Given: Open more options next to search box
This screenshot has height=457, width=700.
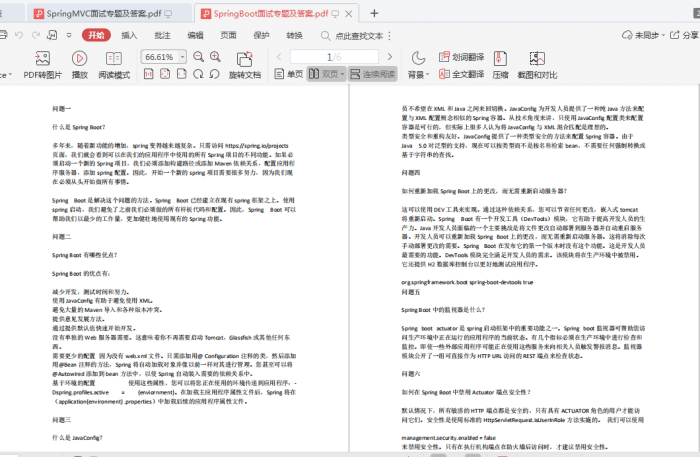Looking at the screenshot, I should 390,36.
